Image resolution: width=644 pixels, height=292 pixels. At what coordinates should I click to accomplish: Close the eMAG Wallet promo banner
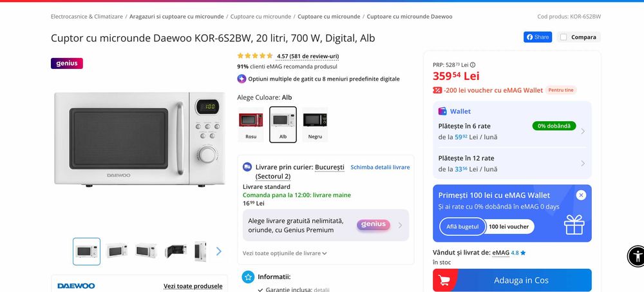click(581, 195)
